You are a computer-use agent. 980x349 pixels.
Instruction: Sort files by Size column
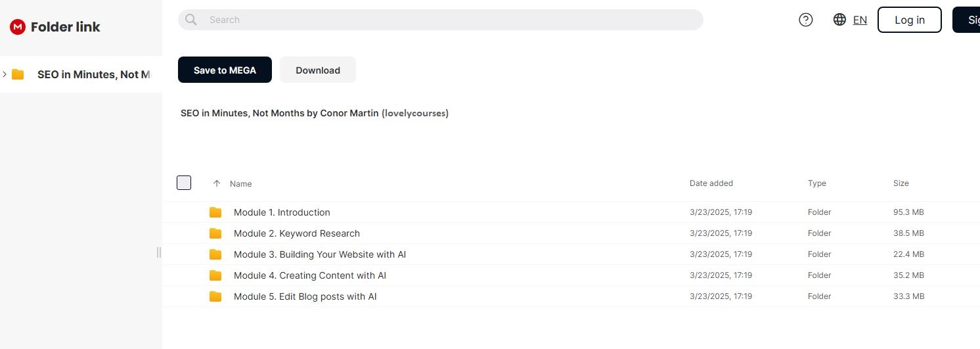click(x=901, y=183)
